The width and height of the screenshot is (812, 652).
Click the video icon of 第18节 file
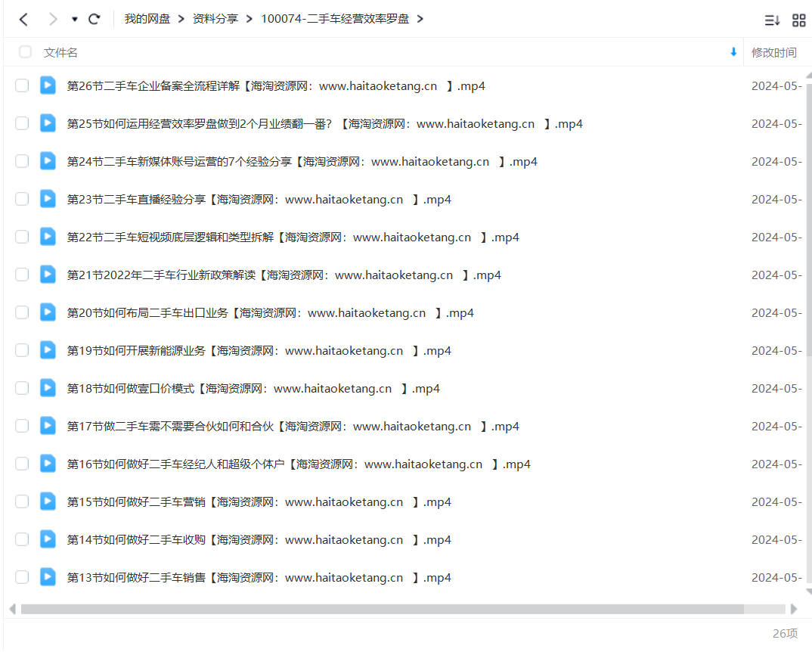[x=48, y=388]
